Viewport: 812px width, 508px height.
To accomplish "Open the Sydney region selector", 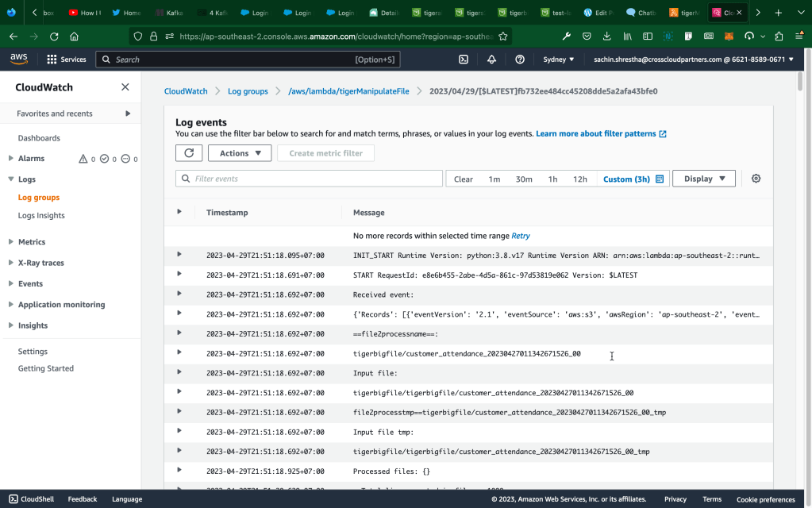I will 559,60.
